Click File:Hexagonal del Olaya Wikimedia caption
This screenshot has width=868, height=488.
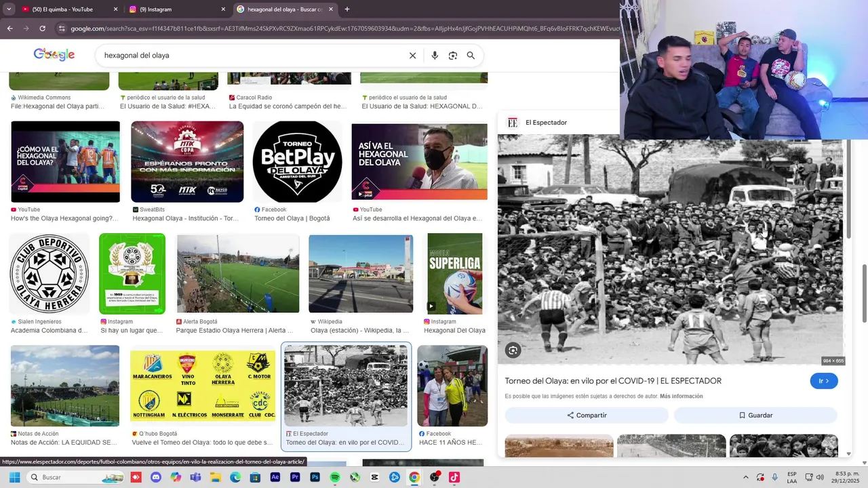tap(58, 106)
